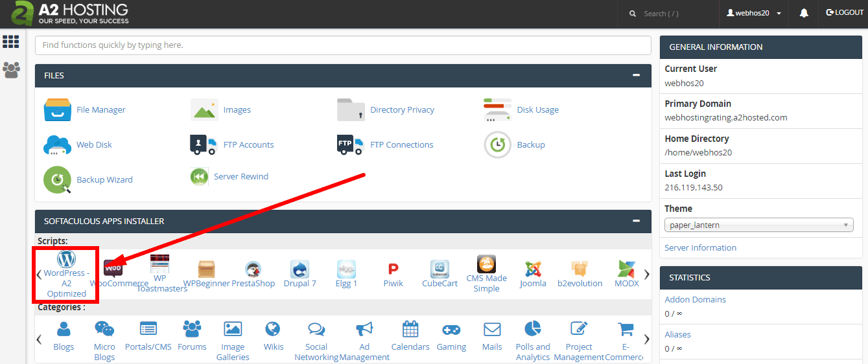868x364 pixels.
Task: Select the last login IP 216.119.143.50
Action: click(694, 188)
